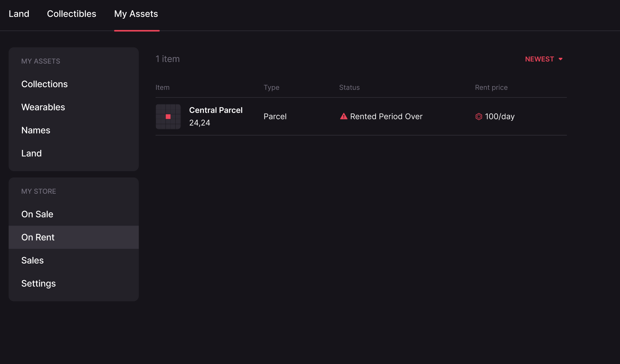Click the 100/day rent price value

click(x=499, y=116)
